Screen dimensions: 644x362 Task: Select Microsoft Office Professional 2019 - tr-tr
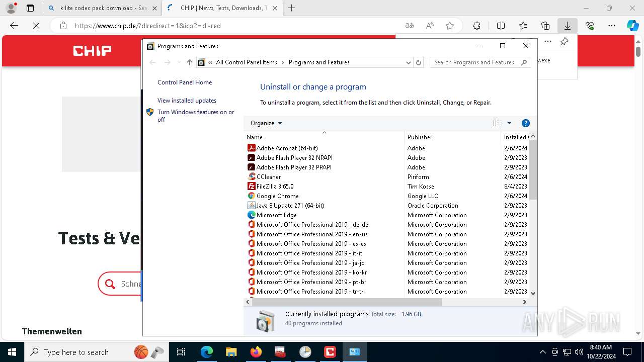click(x=310, y=292)
